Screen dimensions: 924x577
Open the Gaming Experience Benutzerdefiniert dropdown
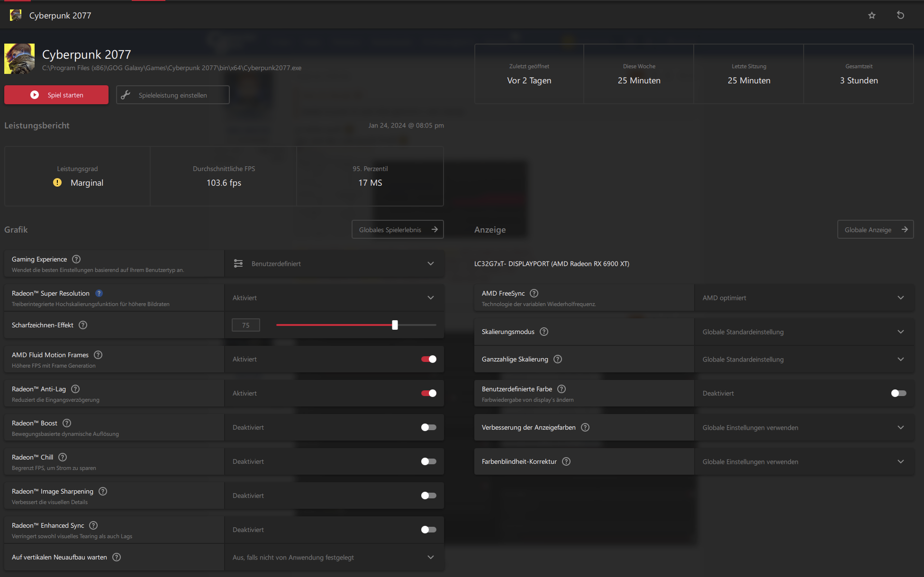[334, 263]
